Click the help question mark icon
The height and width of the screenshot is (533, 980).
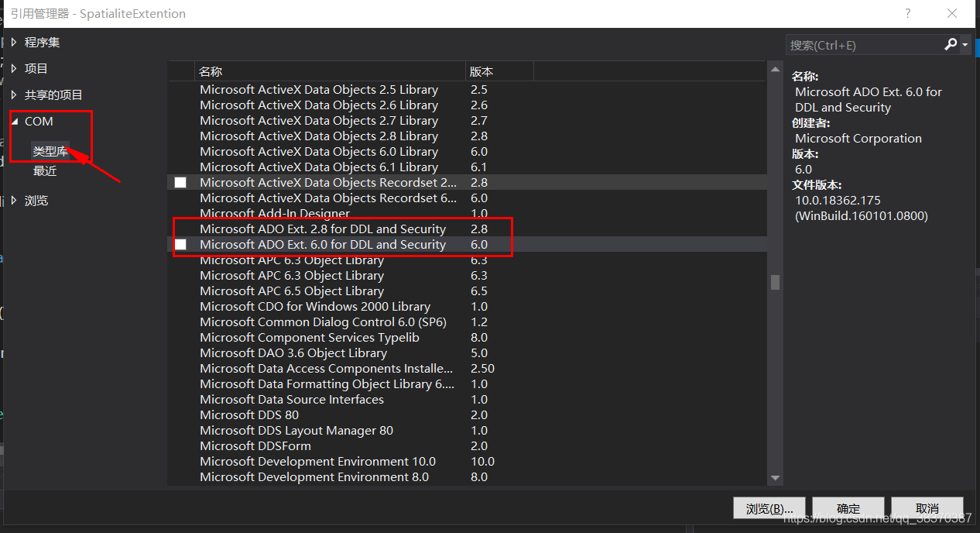click(x=908, y=13)
